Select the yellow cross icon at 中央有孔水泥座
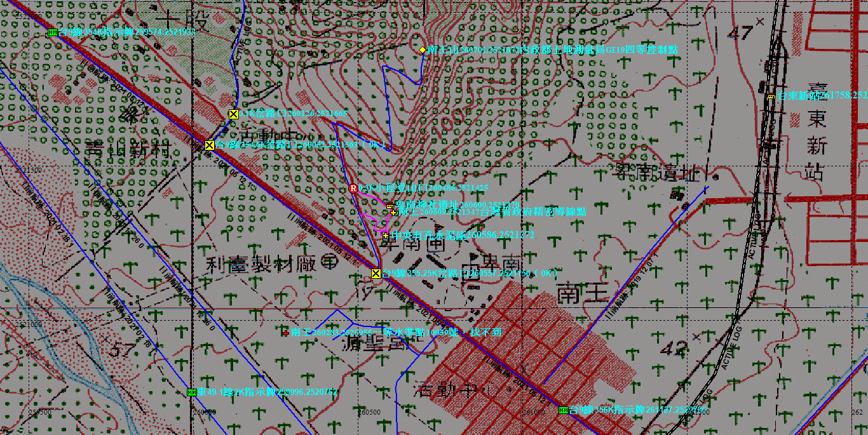 [385, 235]
